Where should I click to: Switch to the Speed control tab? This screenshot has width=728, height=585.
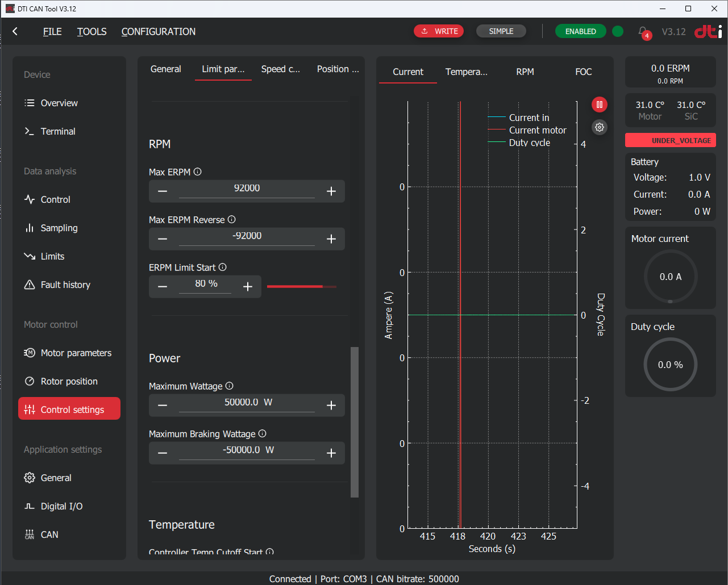point(281,69)
